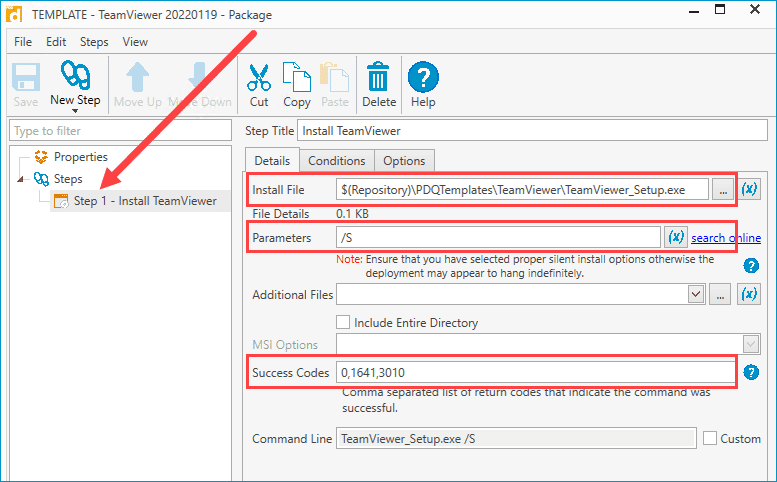Open help for silent install note
Viewport: 777px width, 482px height.
tap(751, 266)
